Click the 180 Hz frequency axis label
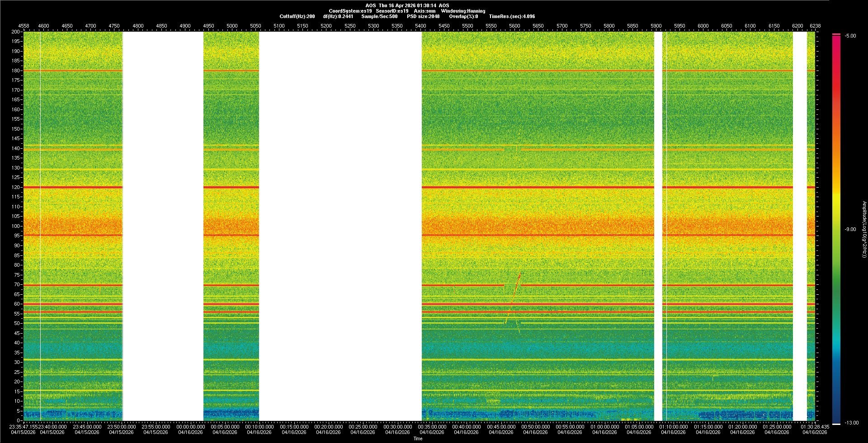The height and width of the screenshot is (443, 868). 16,71
